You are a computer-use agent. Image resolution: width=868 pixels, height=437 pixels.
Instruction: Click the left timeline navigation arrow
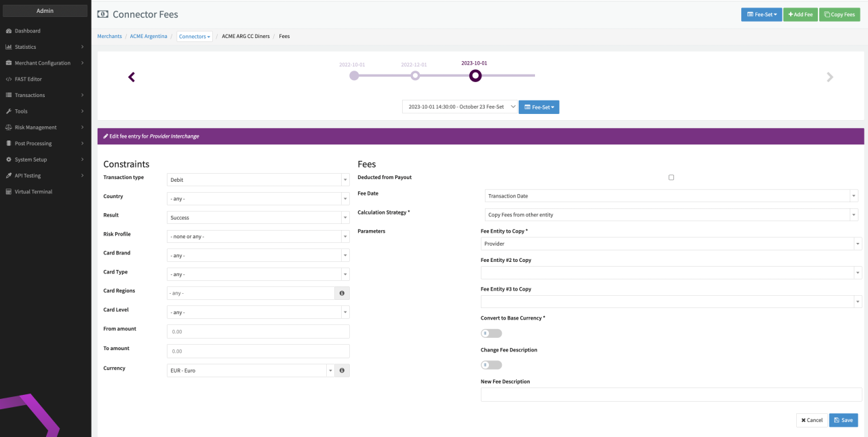pyautogui.click(x=132, y=77)
